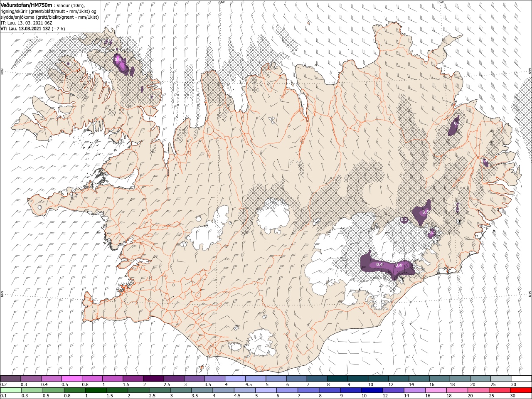This screenshot has width=532, height=399.
Task: Pick the red-pink swatch labeled 25
Action: point(499,390)
